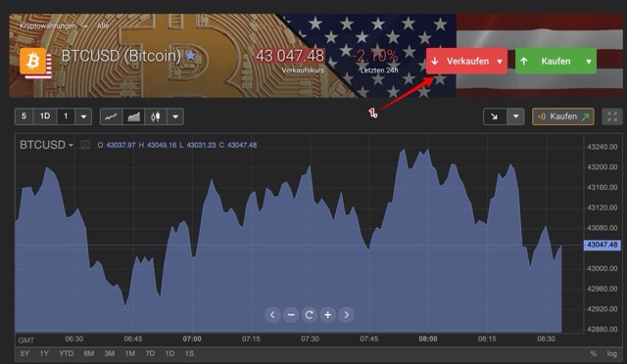627x364 pixels.
Task: Toggle log scale mode
Action: (611, 353)
